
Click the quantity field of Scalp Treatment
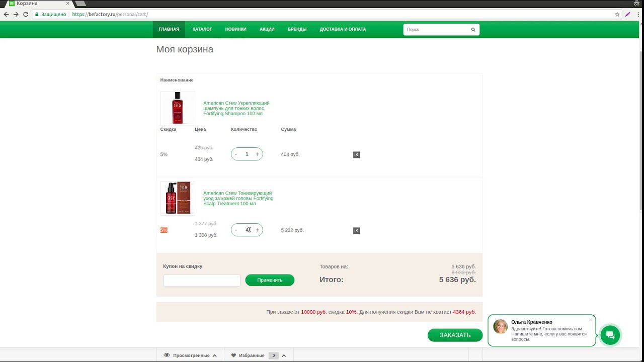247,230
